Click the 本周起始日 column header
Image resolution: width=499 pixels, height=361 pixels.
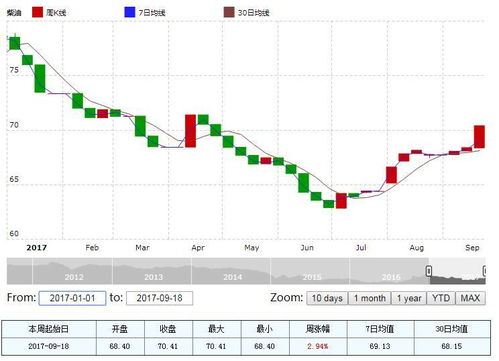point(49,329)
